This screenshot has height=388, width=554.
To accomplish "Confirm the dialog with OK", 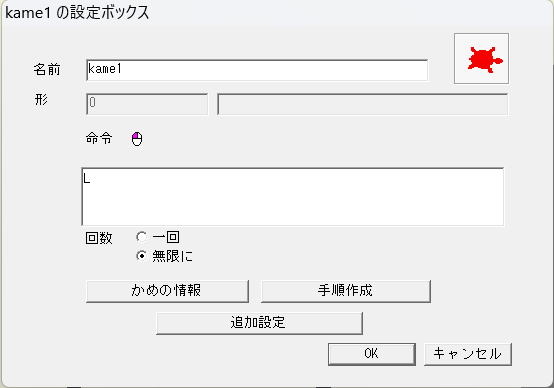I will point(372,354).
